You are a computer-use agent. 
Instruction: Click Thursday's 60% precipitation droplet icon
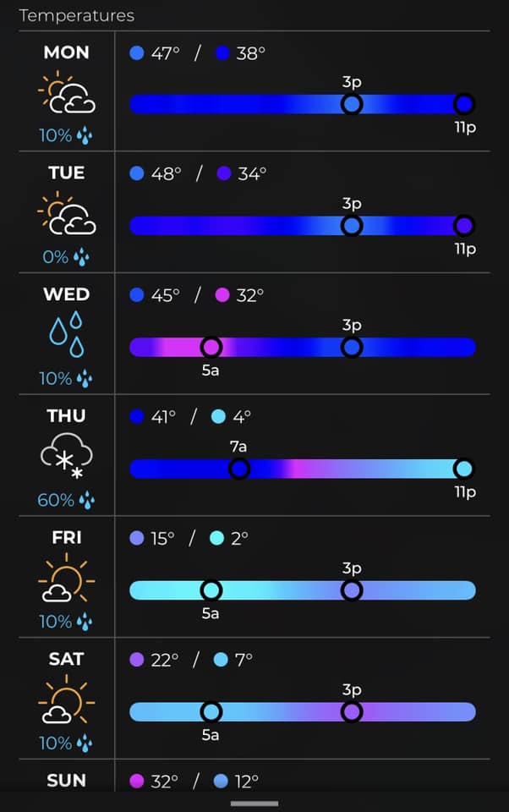(86, 501)
